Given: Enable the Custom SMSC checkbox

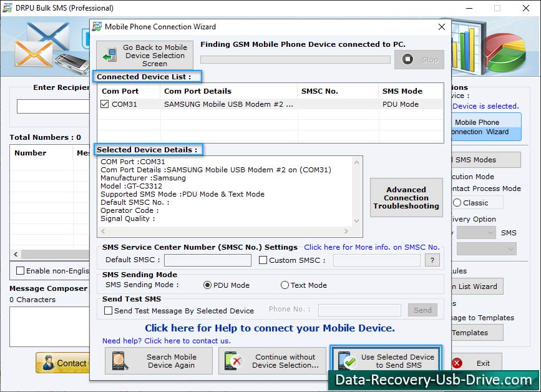Looking at the screenshot, I should (x=263, y=260).
